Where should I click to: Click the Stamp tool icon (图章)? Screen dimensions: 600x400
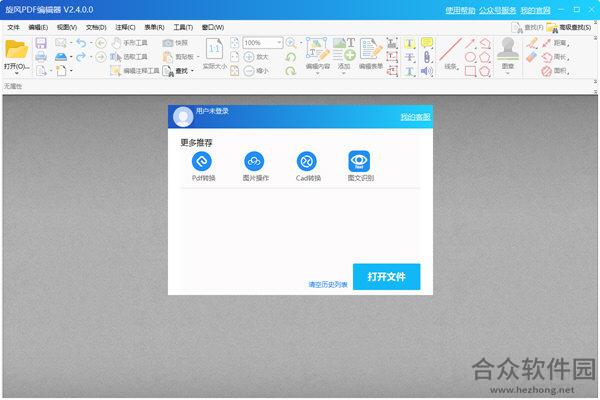pyautogui.click(x=508, y=49)
